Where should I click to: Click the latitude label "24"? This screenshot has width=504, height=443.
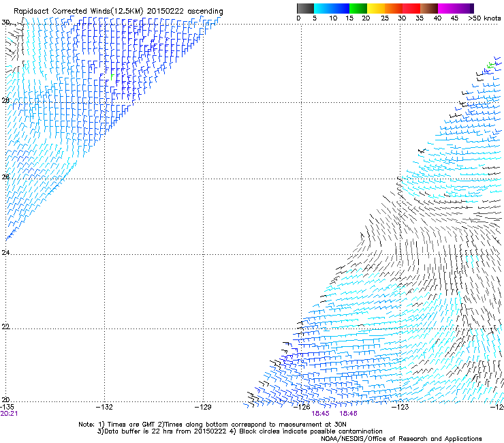coord(5,252)
